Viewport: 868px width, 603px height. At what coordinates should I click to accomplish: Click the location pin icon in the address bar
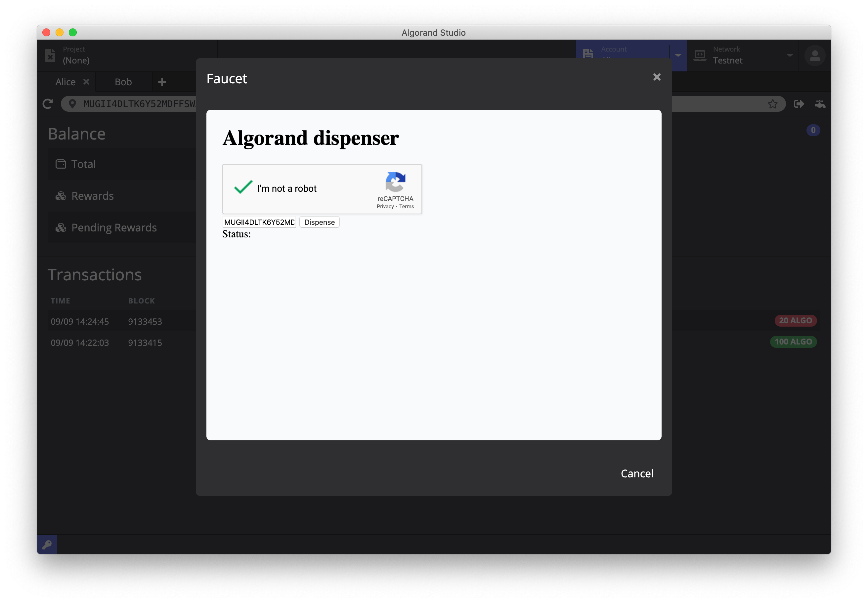tap(72, 104)
